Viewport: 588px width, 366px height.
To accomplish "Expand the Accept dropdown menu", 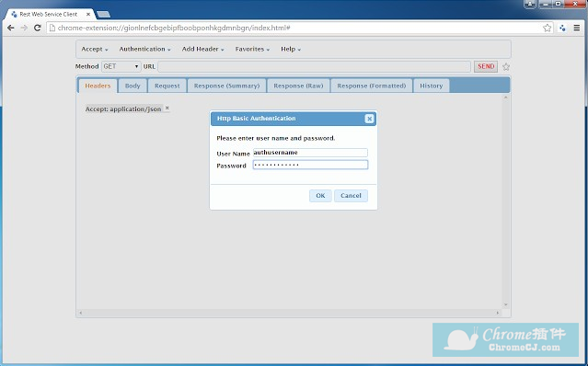I will point(95,49).
